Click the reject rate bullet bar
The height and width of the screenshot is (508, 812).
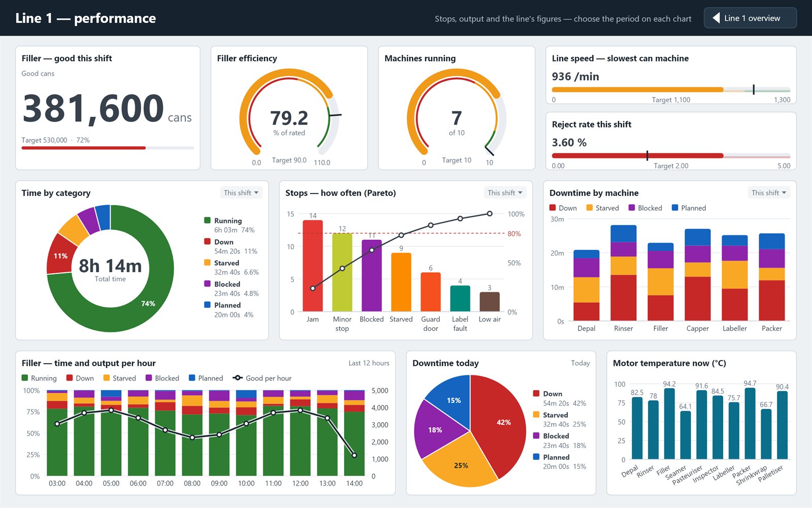coord(671,155)
